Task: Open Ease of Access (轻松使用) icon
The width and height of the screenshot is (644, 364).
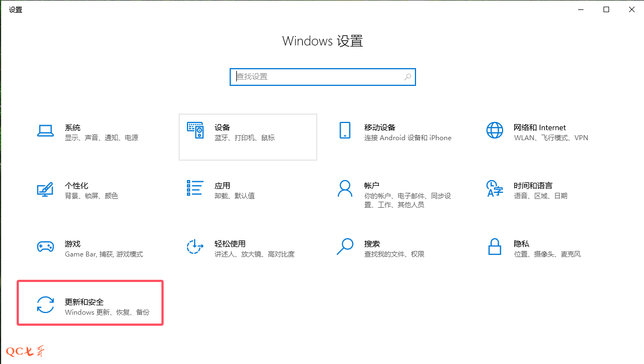Action: tap(195, 247)
